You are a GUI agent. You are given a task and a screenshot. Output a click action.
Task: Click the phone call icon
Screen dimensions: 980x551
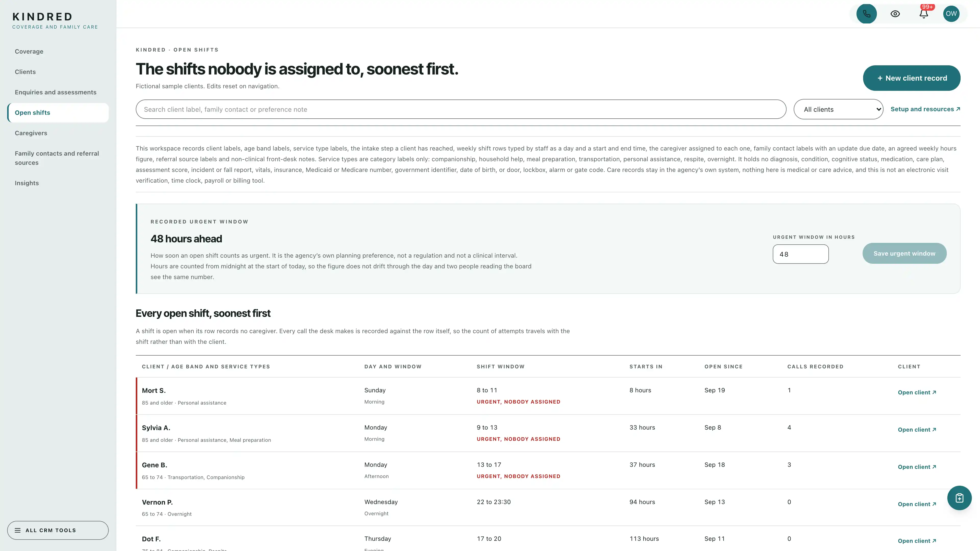(866, 14)
